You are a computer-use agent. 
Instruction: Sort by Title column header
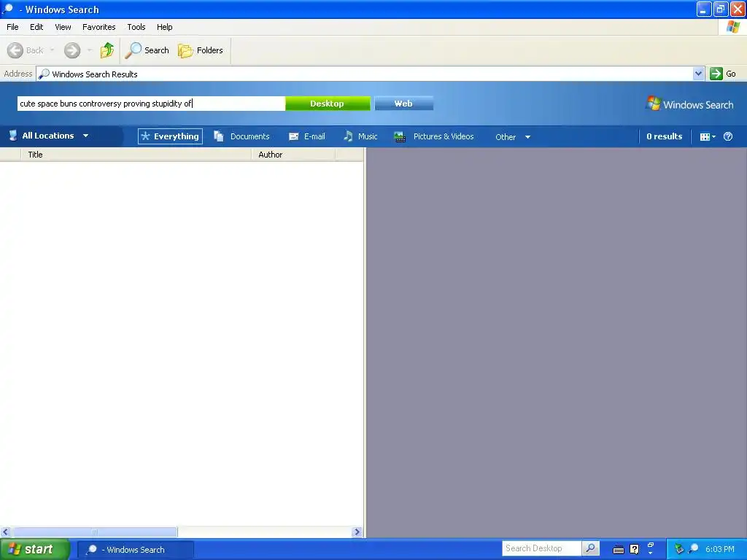pyautogui.click(x=136, y=155)
